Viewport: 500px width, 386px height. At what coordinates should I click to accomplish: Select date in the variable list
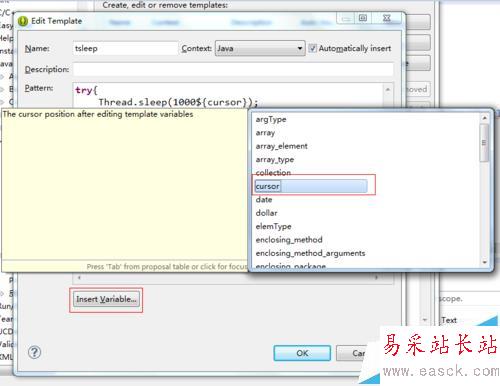pyautogui.click(x=264, y=200)
